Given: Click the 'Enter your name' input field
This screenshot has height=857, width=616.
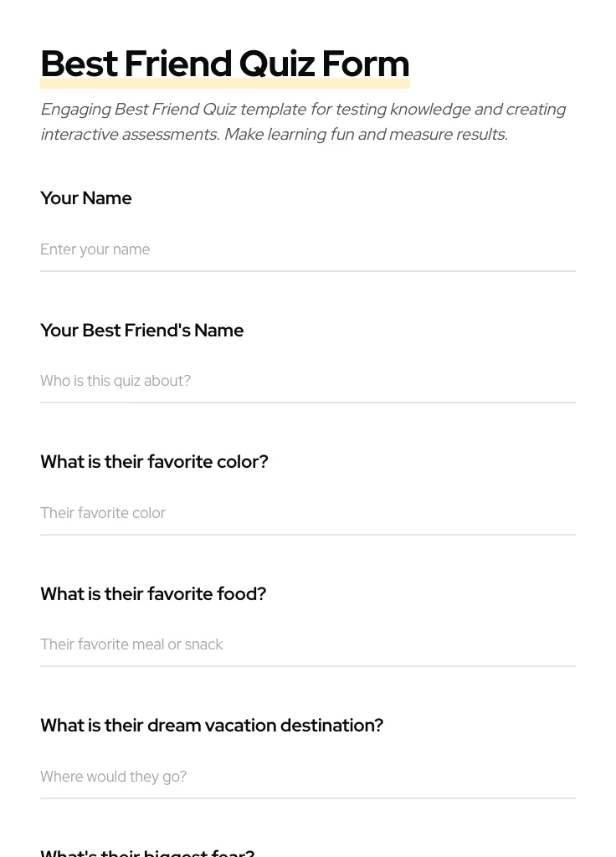Looking at the screenshot, I should (307, 249).
